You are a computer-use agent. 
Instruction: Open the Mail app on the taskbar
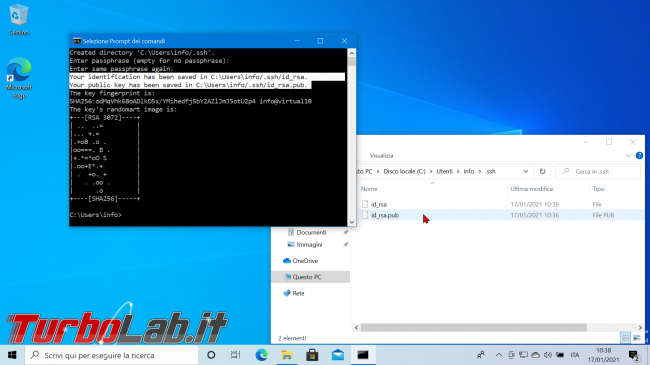click(338, 355)
